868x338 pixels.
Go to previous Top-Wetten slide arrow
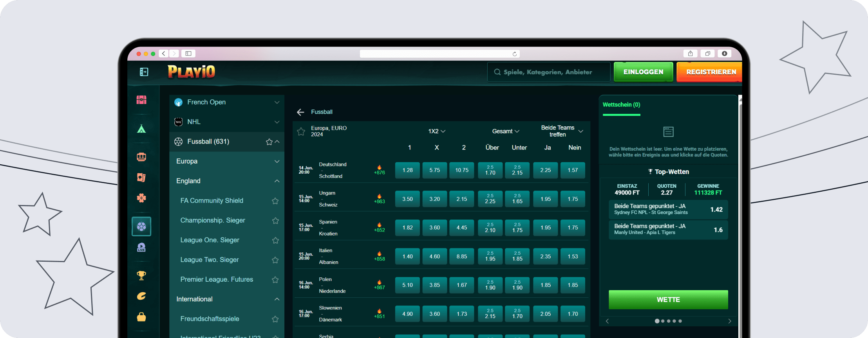tap(608, 321)
